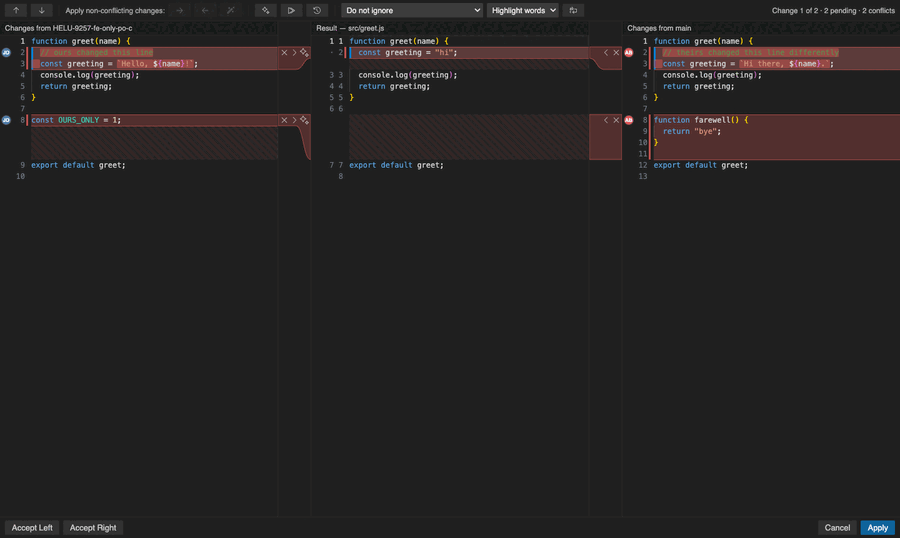The width and height of the screenshot is (900, 538).
Task: Apply non-conflicting changes from right side
Action: (205, 10)
